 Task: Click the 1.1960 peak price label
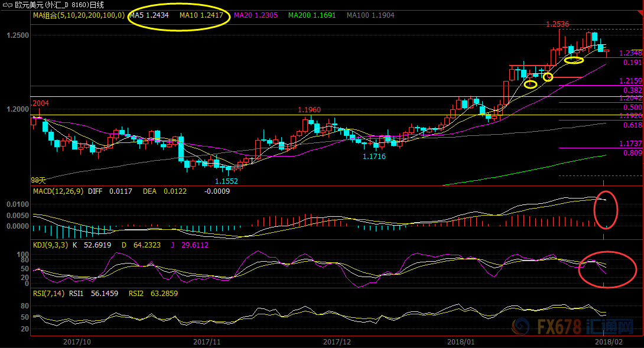click(309, 110)
